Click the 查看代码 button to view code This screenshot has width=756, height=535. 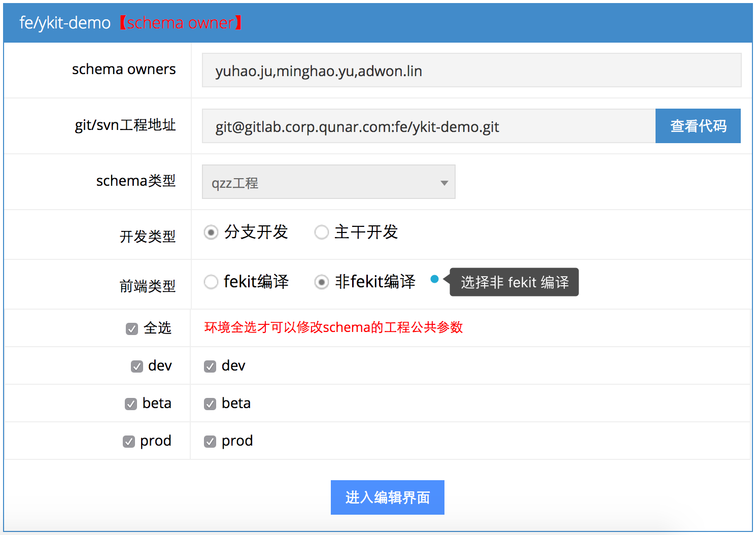click(698, 126)
